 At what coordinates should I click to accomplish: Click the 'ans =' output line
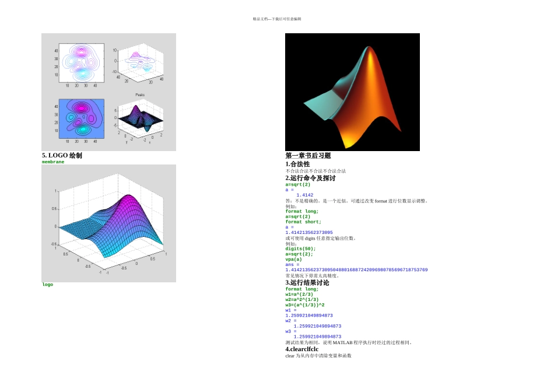coord(293,265)
